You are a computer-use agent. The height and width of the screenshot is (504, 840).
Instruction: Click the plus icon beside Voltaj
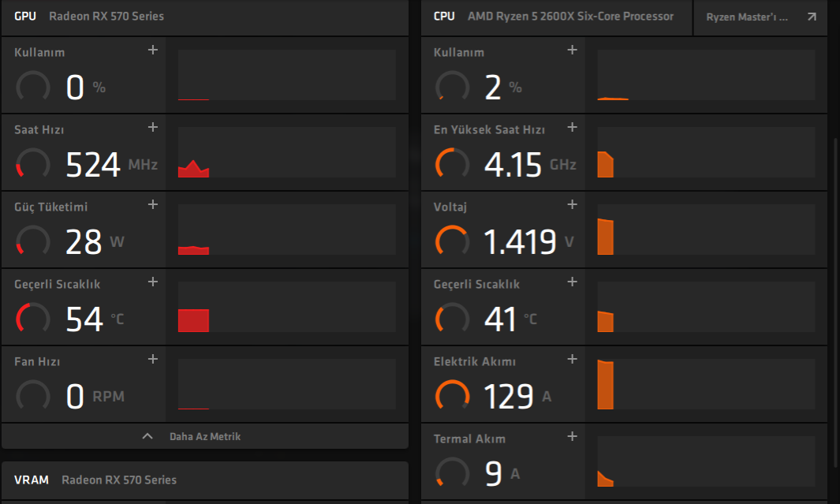tap(573, 205)
